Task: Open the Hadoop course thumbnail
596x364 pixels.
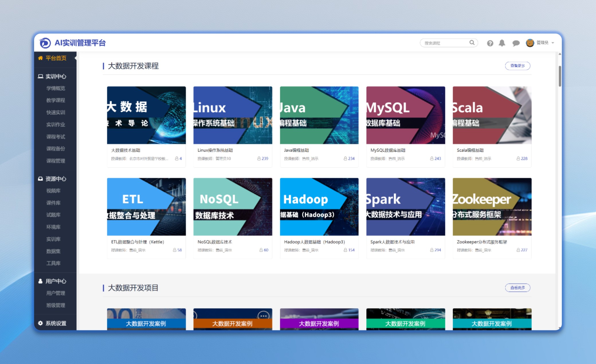Action: (x=319, y=207)
